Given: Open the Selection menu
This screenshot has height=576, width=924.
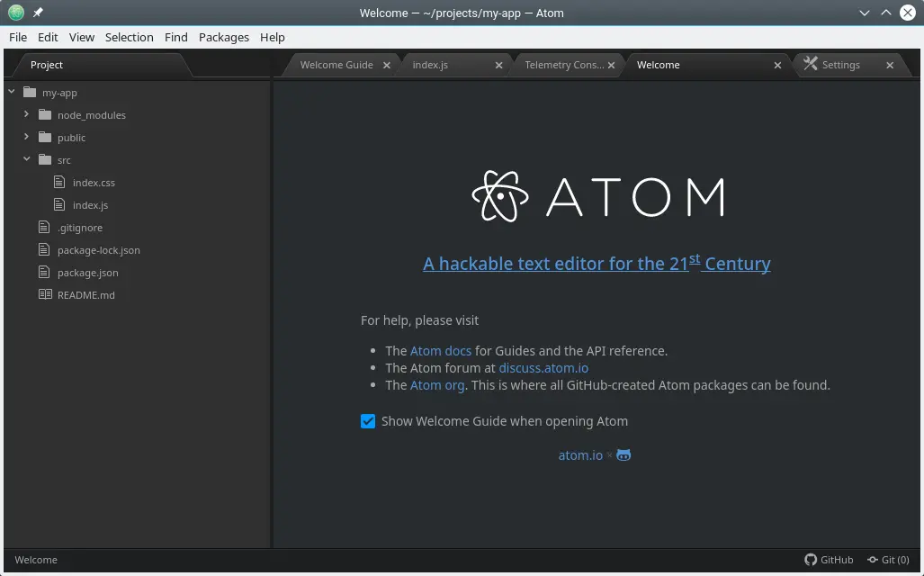Looking at the screenshot, I should point(129,37).
